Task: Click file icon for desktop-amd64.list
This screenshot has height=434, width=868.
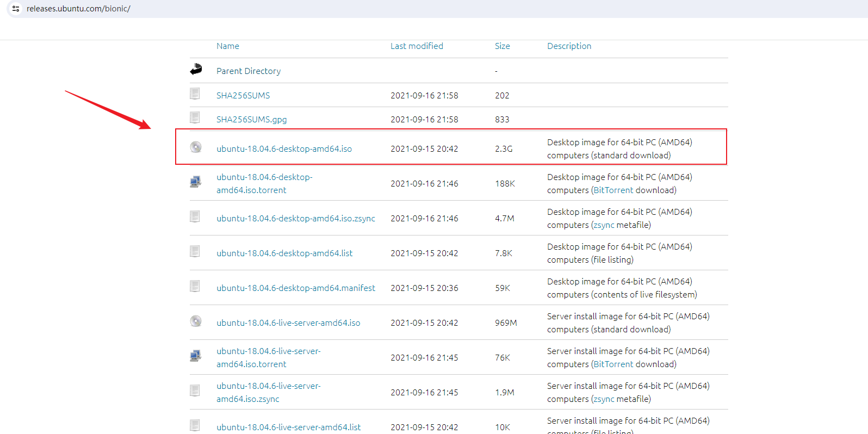Action: tap(195, 251)
